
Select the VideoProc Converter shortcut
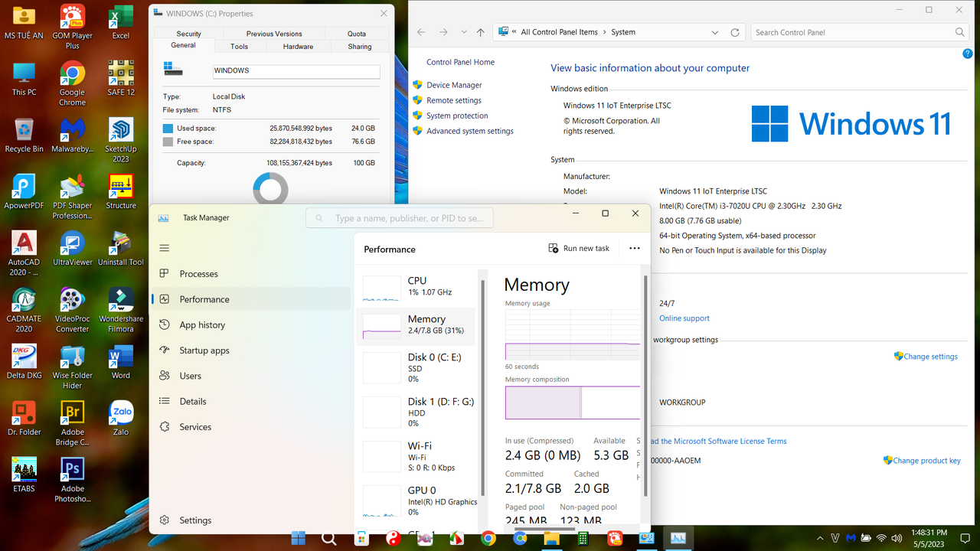[72, 310]
